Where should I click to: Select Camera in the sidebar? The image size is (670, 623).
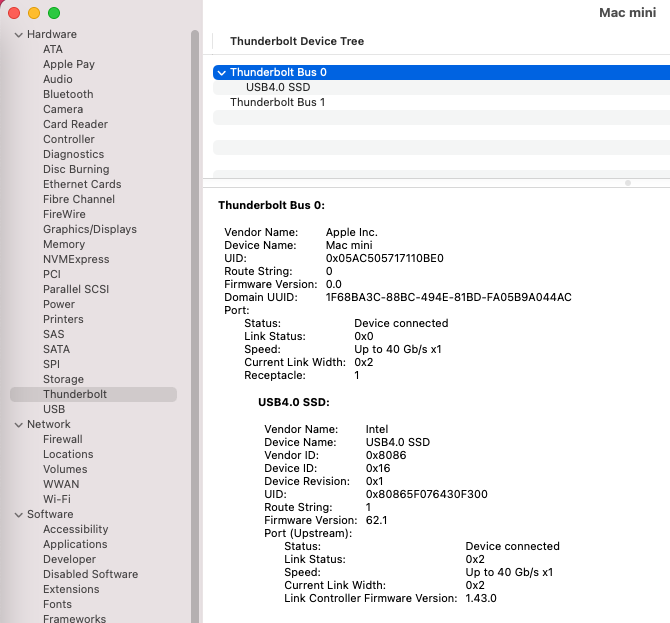63,109
